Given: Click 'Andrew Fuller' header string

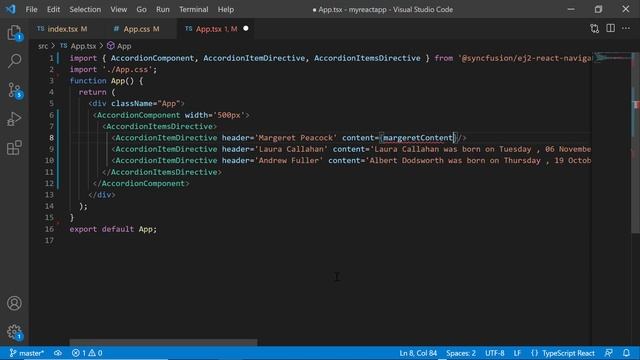Looking at the screenshot, I should (289, 161).
